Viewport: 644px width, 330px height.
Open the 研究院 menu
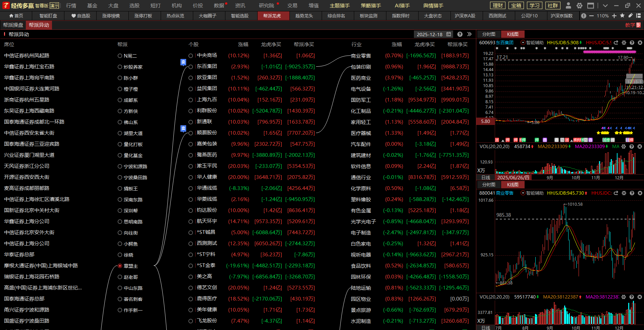coord(266,5)
